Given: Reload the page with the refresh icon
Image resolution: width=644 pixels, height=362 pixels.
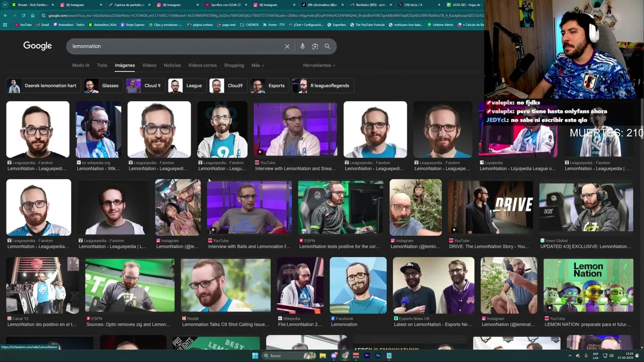Looking at the screenshot, I should pos(23,15).
